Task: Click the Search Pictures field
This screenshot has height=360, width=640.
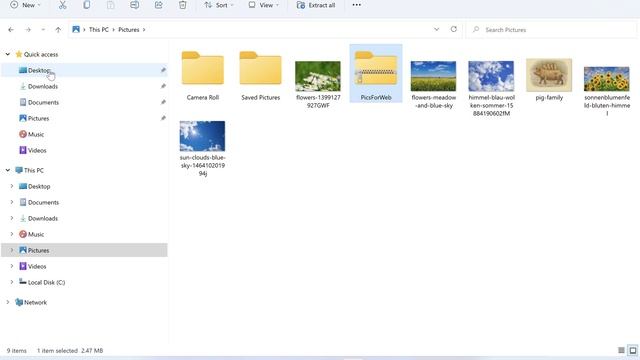Action: coord(551,30)
